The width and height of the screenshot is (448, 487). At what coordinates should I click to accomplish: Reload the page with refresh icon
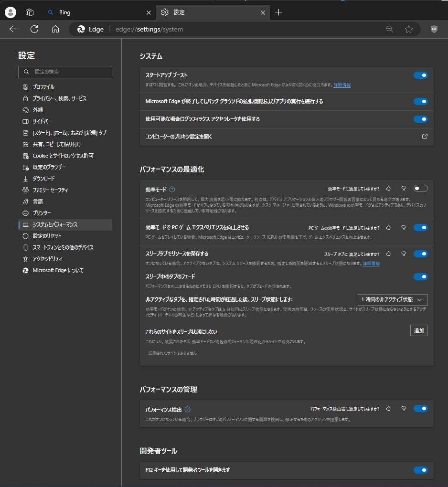click(x=34, y=29)
